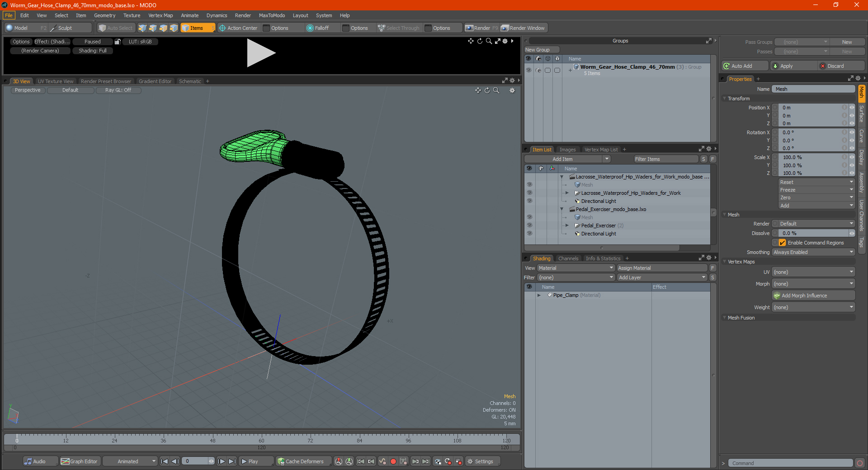Toggle Select Through Options checkbox

point(429,28)
